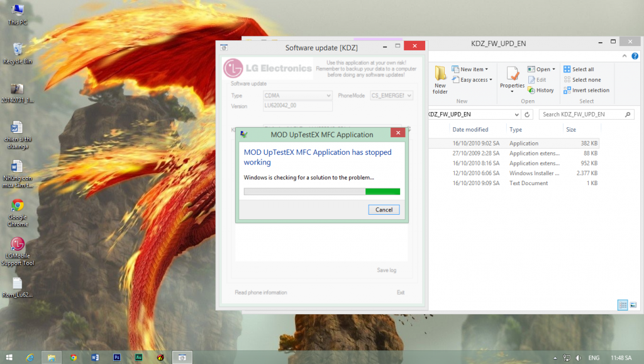The image size is (644, 364).
Task: Refresh the KDZ_FW_UPD_EN folder
Action: tap(528, 115)
